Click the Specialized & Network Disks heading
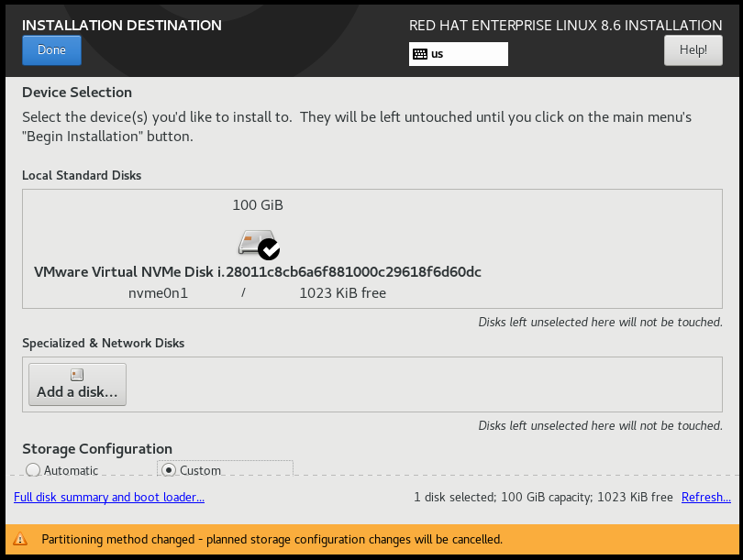 click(104, 343)
